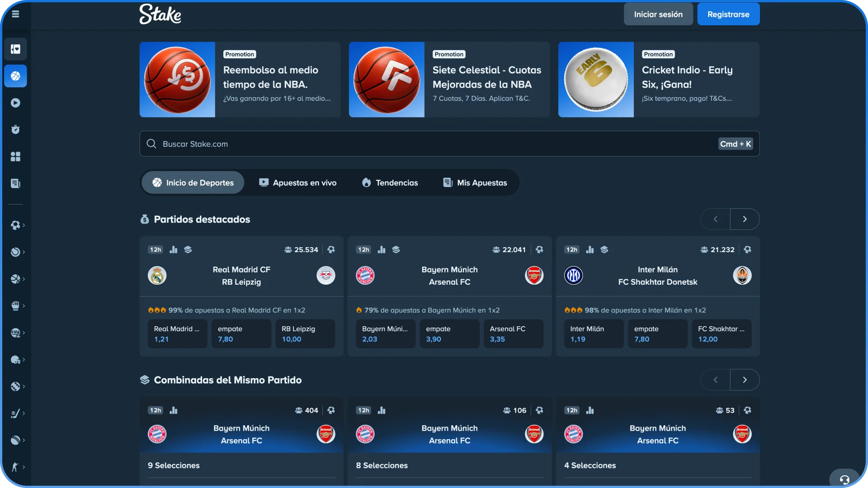Choose the FIFA esports icon in sidebar
The width and height of the screenshot is (868, 488).
(x=15, y=333)
